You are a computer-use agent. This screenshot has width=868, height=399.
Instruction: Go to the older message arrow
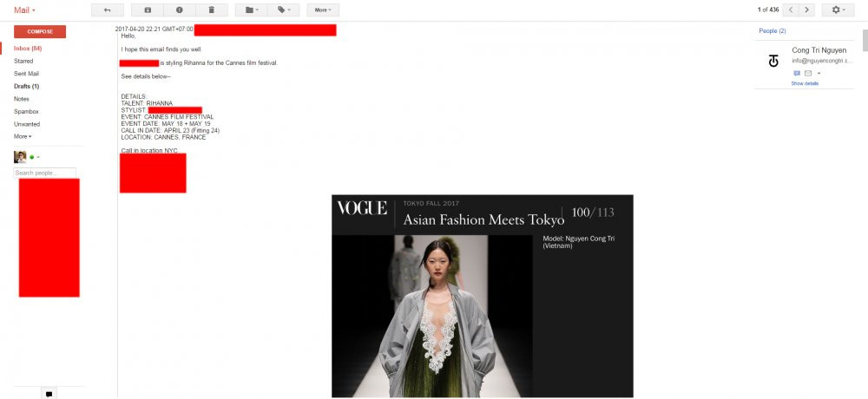pos(807,10)
